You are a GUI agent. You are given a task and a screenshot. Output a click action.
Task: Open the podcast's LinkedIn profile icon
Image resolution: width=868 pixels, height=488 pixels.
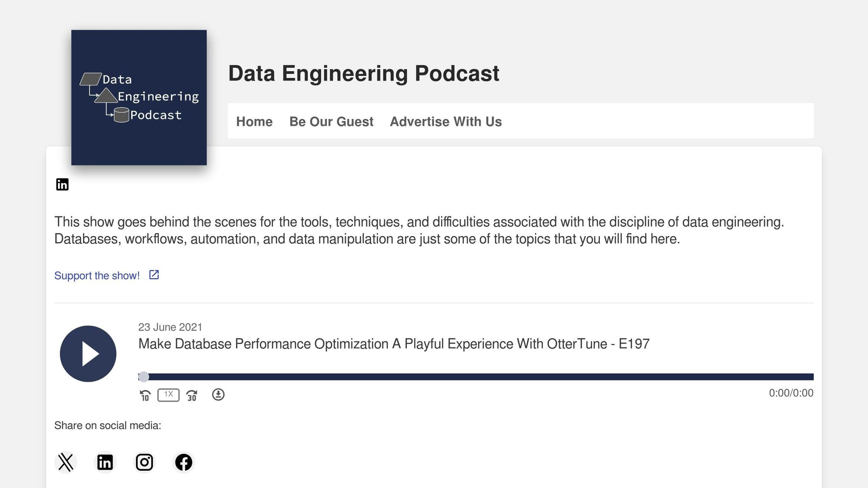click(62, 184)
